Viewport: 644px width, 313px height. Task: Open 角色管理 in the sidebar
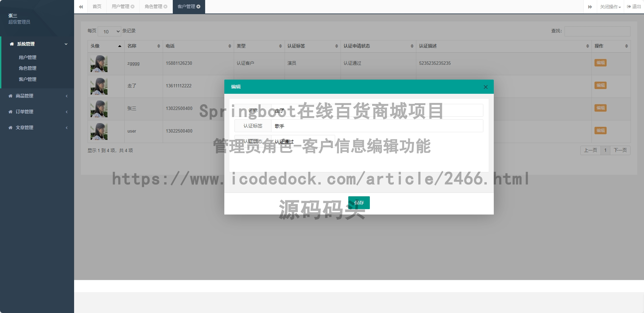coord(28,68)
